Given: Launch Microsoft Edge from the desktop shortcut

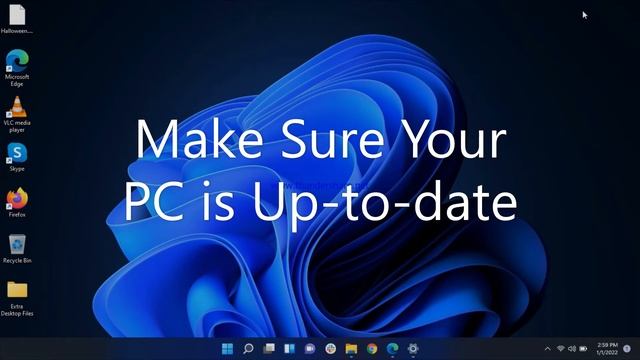Looking at the screenshot, I should tap(17, 67).
